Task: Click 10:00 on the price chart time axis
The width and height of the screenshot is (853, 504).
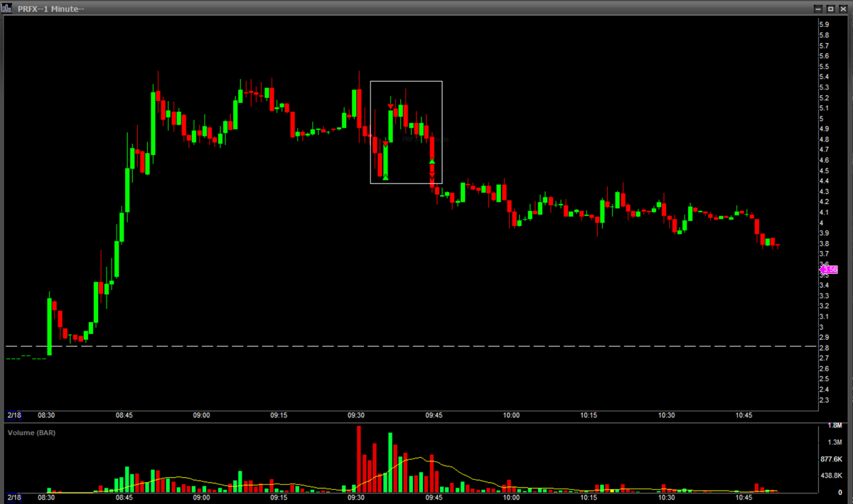Action: pyautogui.click(x=511, y=415)
